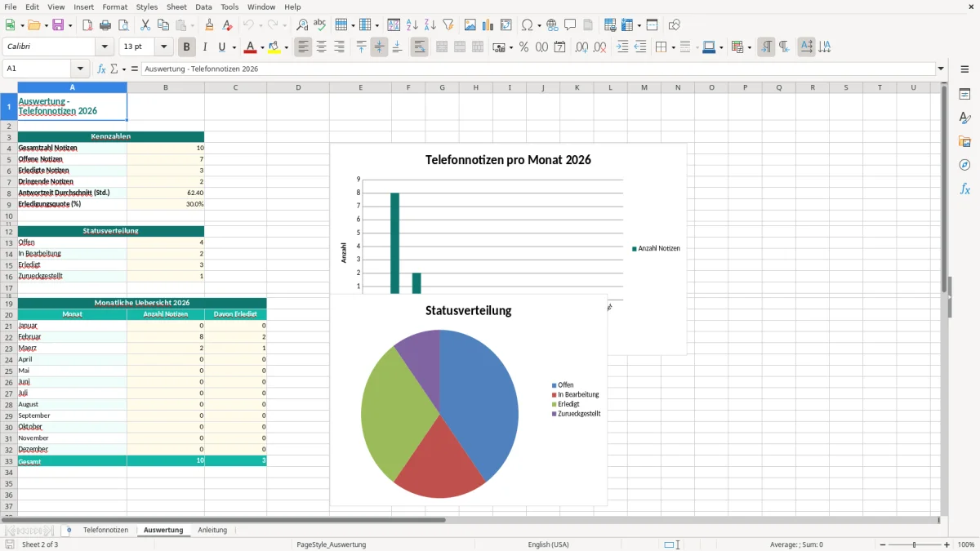Screen dimensions: 980x551
Task: Toggle Italic formatting
Action: [x=204, y=47]
